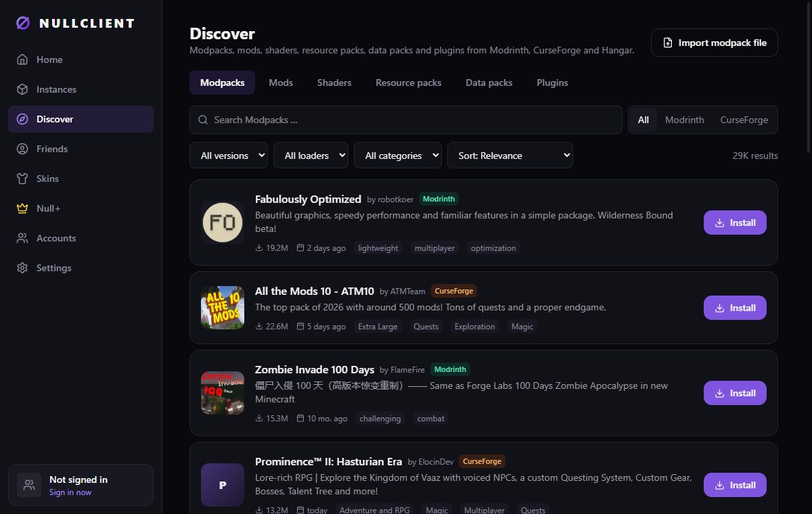Click CurseForge badge on ATM10
This screenshot has width=812, height=514.
click(x=454, y=291)
